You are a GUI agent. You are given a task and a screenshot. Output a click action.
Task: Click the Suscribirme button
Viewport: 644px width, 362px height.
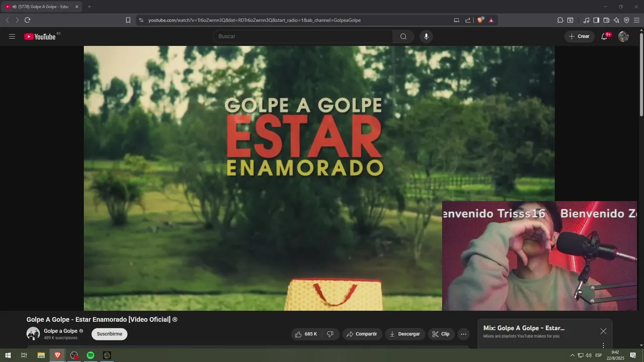point(110,334)
